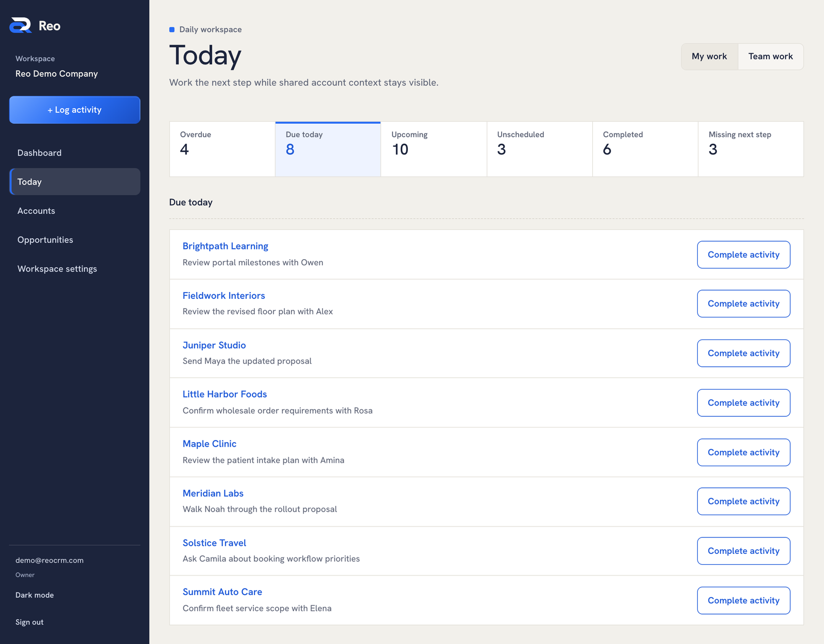The height and width of the screenshot is (644, 824).
Task: Open the Little Harbor Foods link
Action: (x=225, y=394)
